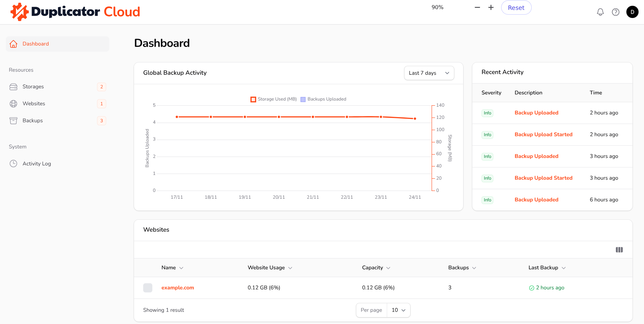The image size is (644, 324).
Task: Toggle Storage Used (MB) legend series
Action: pos(273,99)
